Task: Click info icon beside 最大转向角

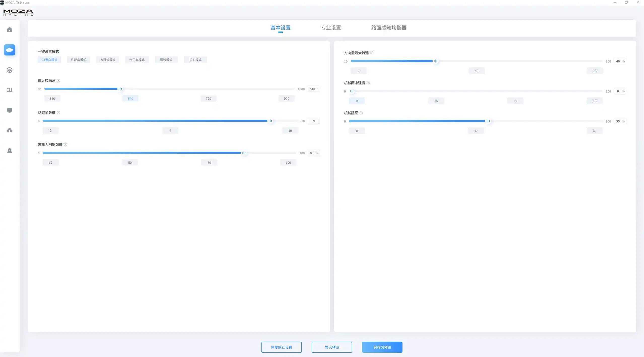Action: (58, 80)
